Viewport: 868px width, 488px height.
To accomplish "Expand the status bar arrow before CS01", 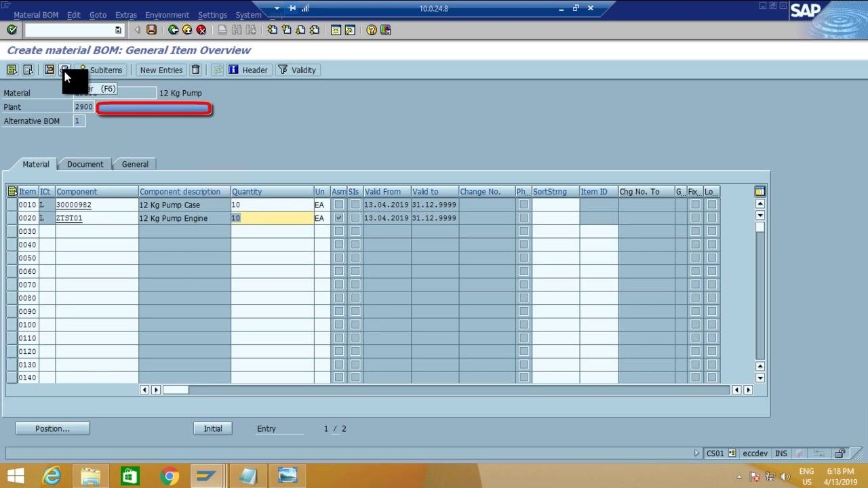I will point(696,453).
